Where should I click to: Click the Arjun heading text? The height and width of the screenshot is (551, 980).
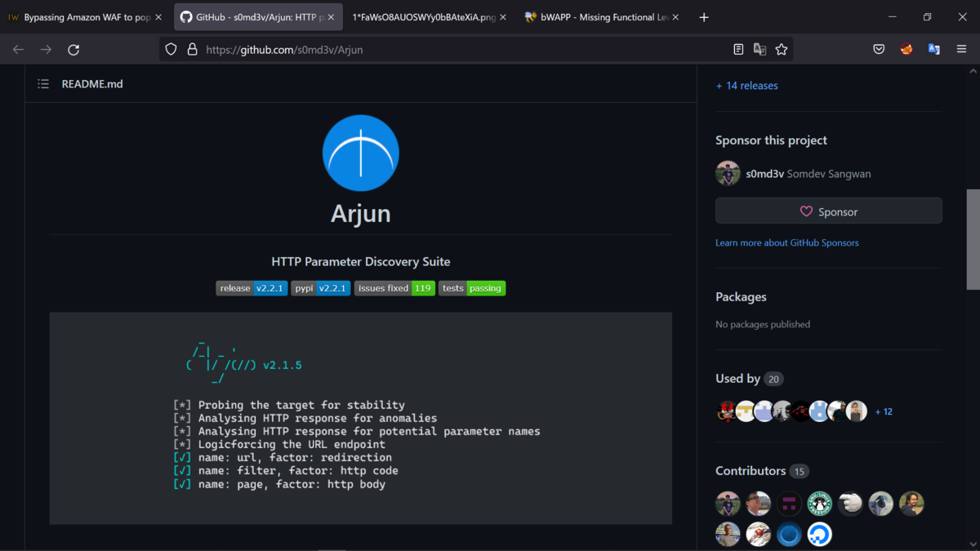360,213
